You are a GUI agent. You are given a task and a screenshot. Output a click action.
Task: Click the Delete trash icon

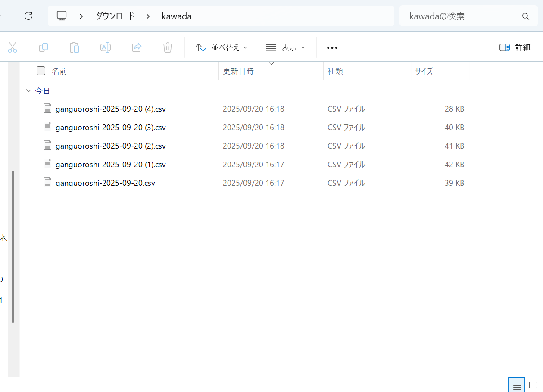tap(168, 47)
